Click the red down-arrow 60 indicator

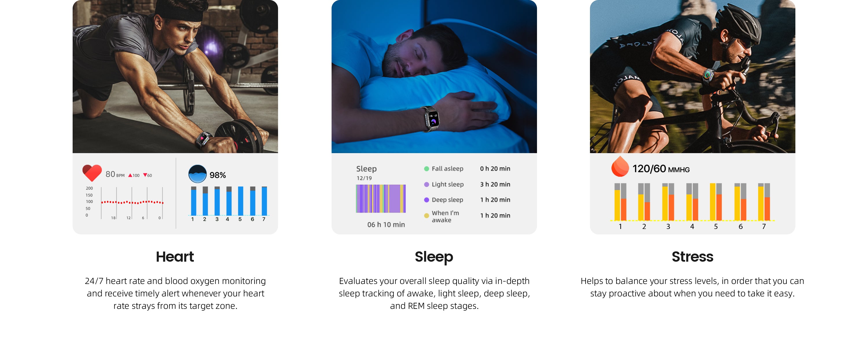pos(148,175)
